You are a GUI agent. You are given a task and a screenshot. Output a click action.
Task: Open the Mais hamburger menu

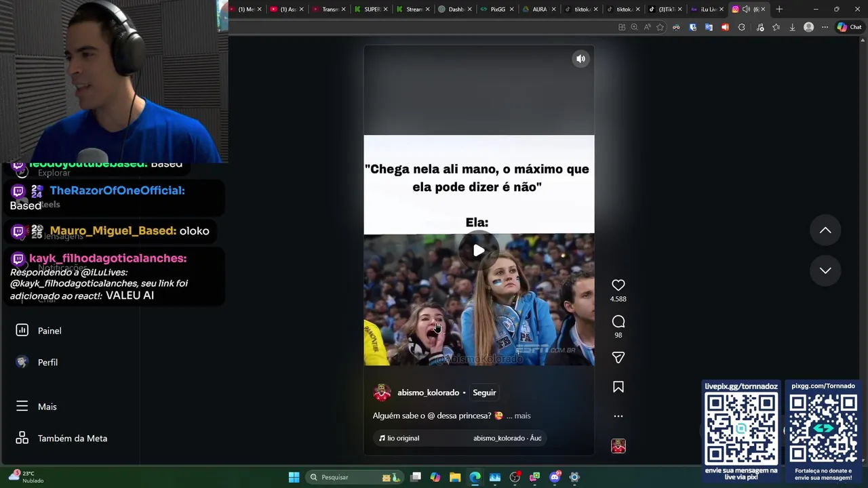click(47, 407)
